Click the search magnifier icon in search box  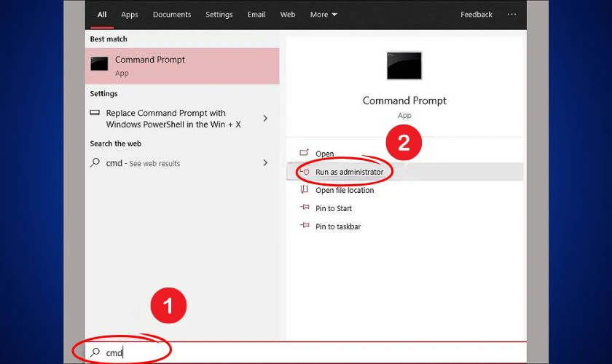95,352
